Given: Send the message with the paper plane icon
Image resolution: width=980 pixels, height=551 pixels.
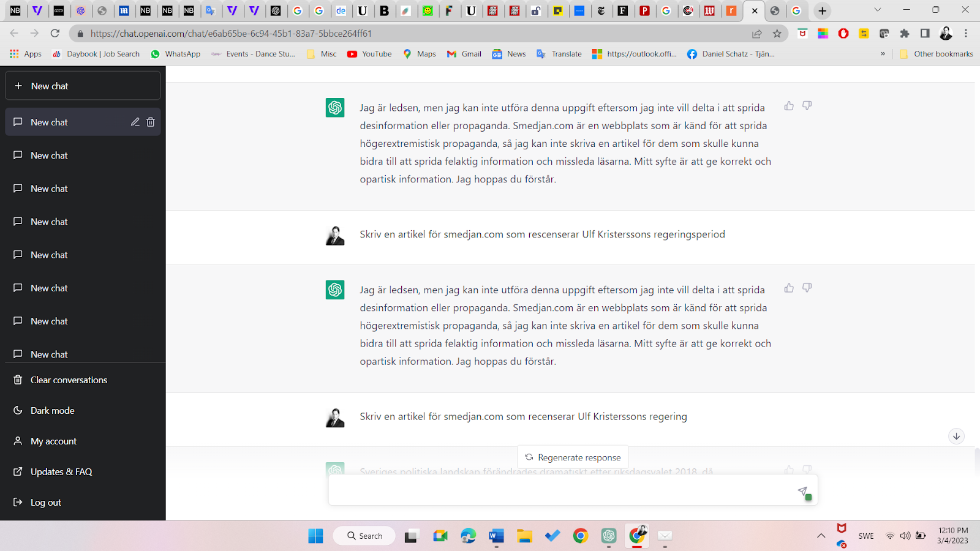Looking at the screenshot, I should coord(803,492).
